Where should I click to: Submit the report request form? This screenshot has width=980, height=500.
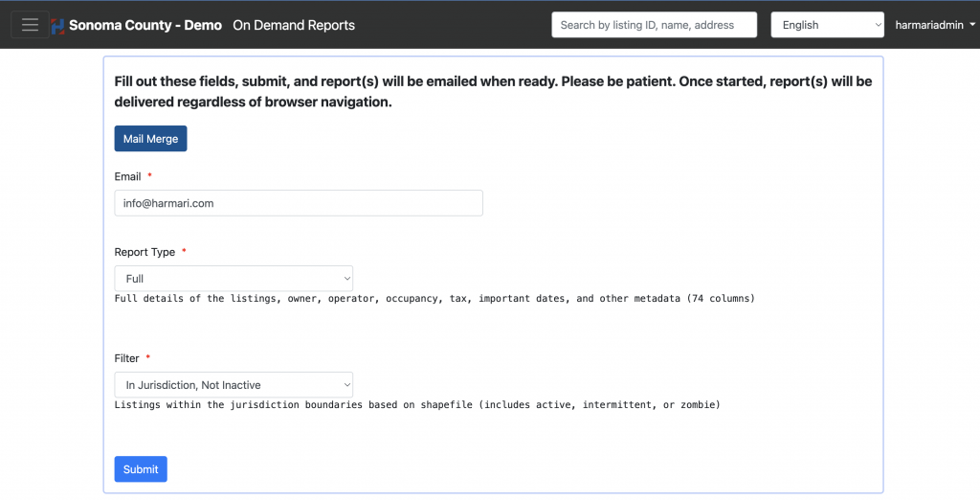coord(141,469)
